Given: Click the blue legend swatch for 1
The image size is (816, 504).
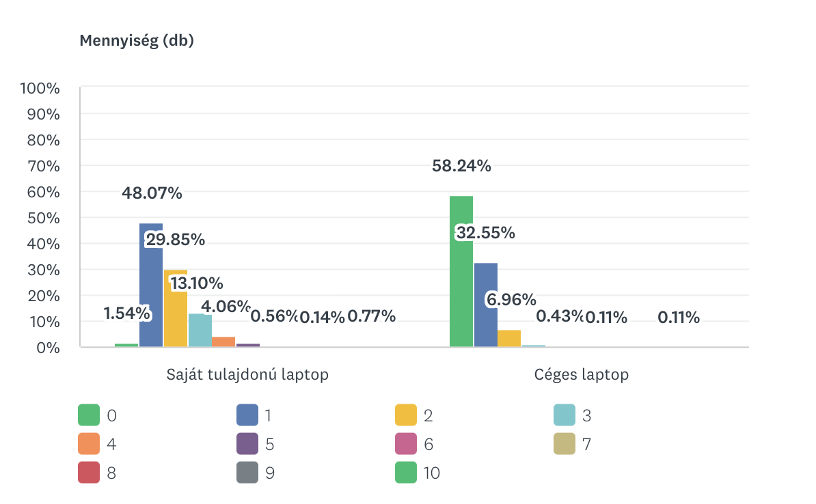Looking at the screenshot, I should point(247,415).
